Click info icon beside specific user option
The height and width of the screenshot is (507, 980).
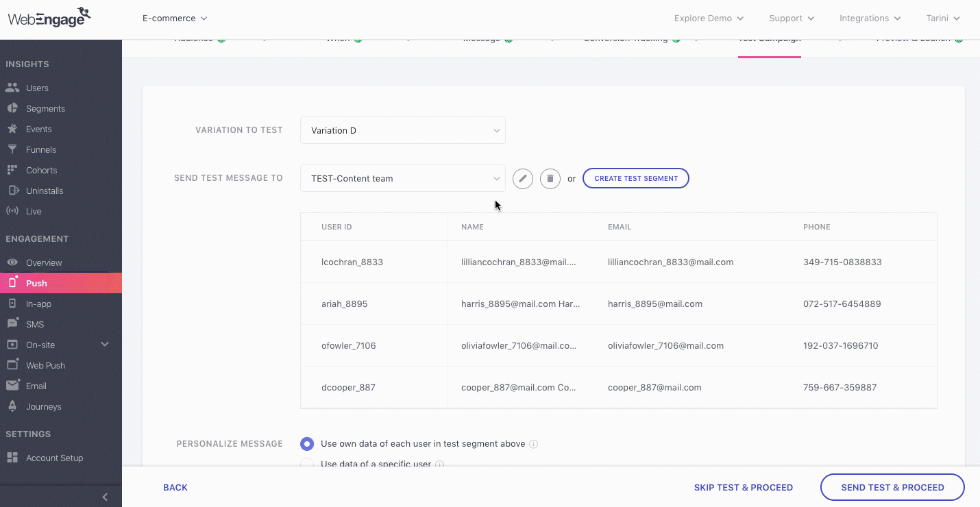(440, 465)
